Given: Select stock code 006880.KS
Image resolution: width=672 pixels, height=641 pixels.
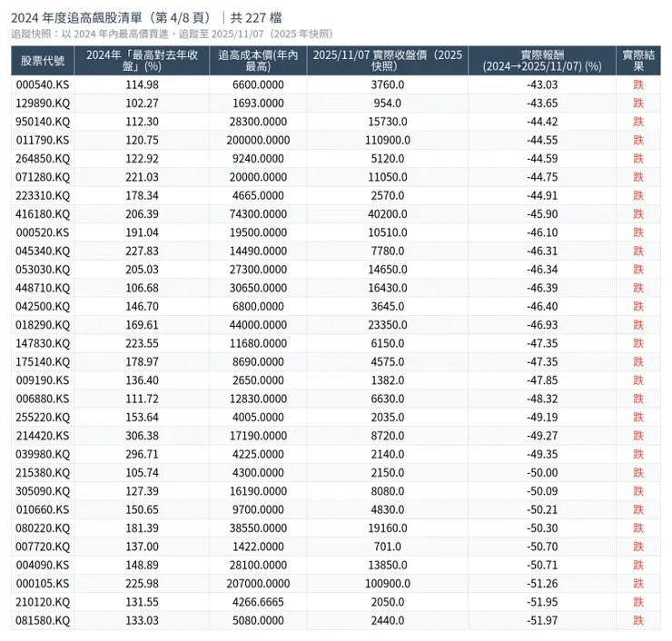Looking at the screenshot, I should point(43,399).
